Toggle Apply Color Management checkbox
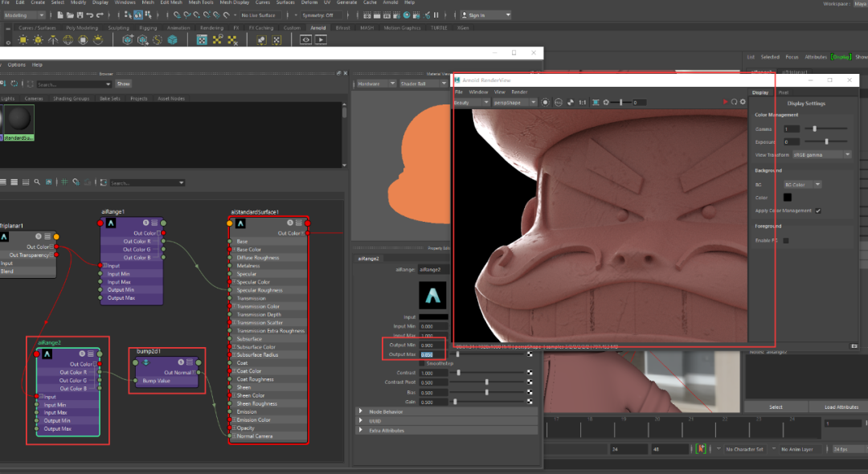 pyautogui.click(x=817, y=210)
